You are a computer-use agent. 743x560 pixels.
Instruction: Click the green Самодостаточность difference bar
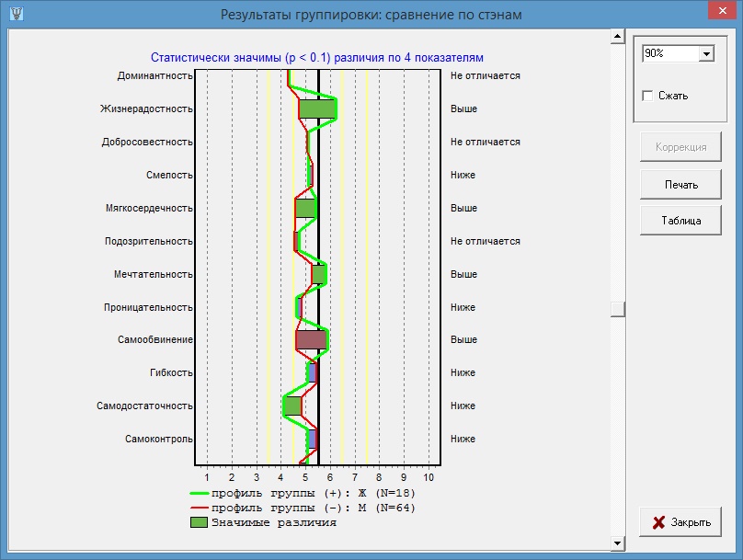point(292,406)
